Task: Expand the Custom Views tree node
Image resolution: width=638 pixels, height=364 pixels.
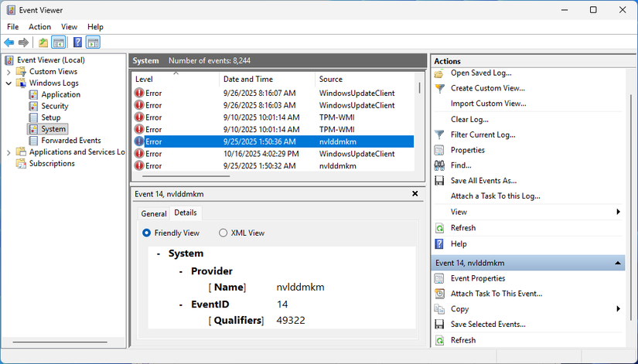Action: coord(9,72)
